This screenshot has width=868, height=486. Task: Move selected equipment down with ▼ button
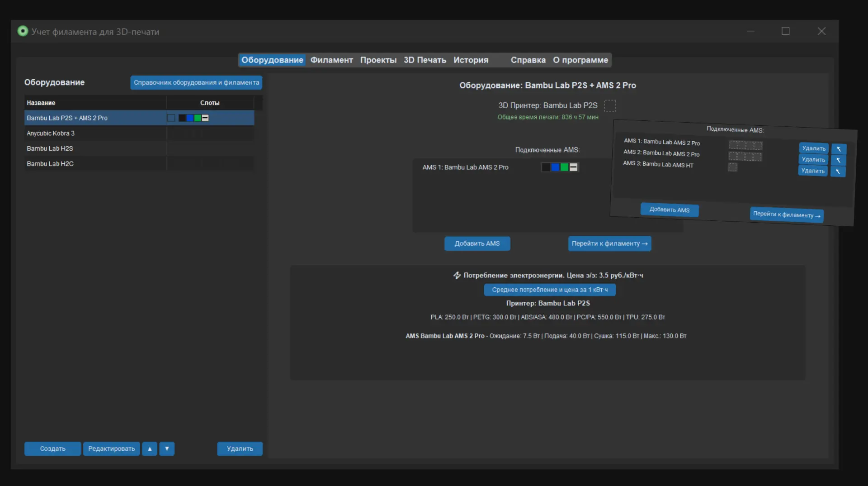[x=167, y=448]
